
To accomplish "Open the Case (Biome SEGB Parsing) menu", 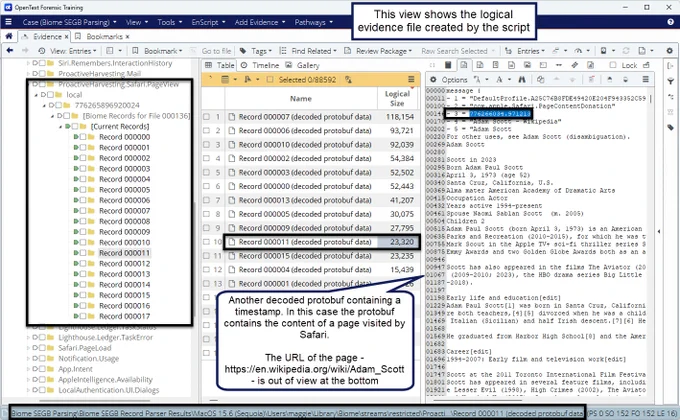I will [69, 22].
